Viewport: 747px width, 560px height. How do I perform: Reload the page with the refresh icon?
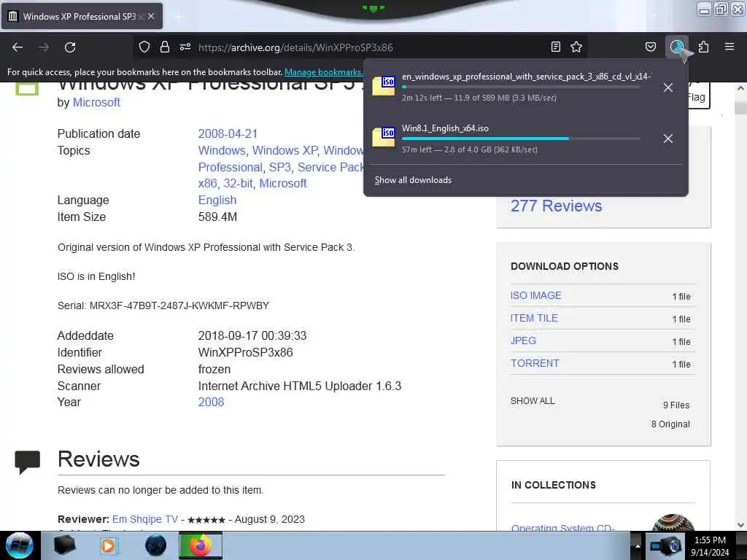point(70,47)
